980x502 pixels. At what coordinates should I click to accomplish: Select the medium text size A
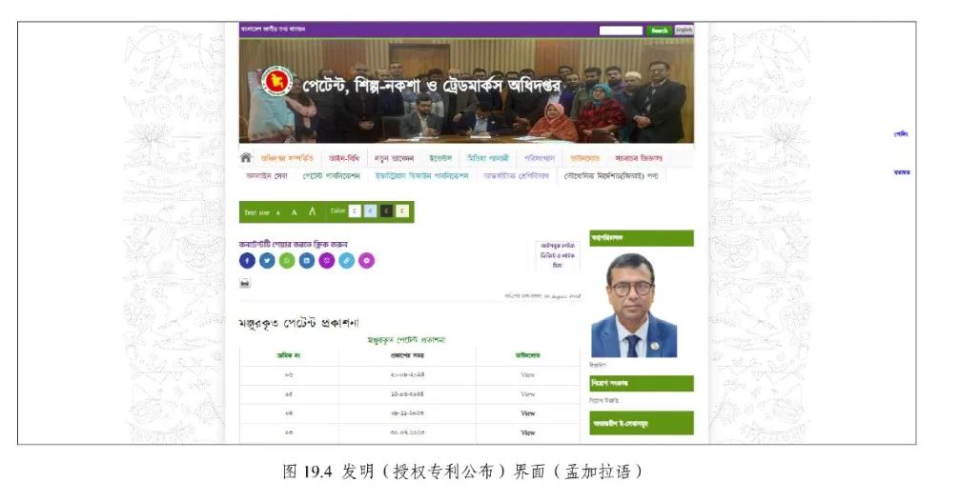click(x=295, y=211)
